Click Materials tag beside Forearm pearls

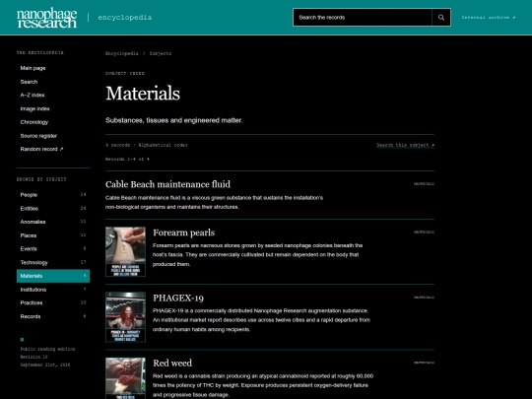pyautogui.click(x=424, y=233)
